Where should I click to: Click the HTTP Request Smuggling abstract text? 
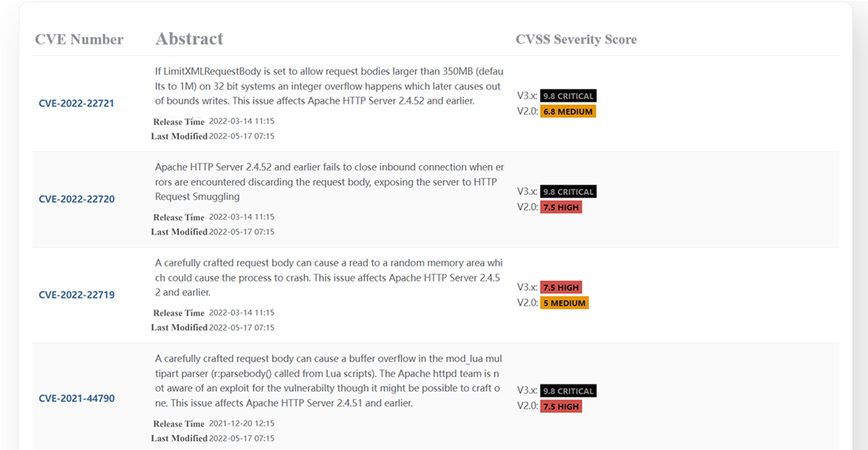tap(328, 182)
